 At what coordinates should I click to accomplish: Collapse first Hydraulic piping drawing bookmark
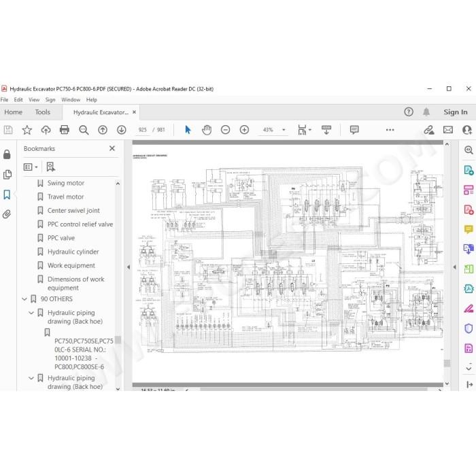[x=31, y=313]
